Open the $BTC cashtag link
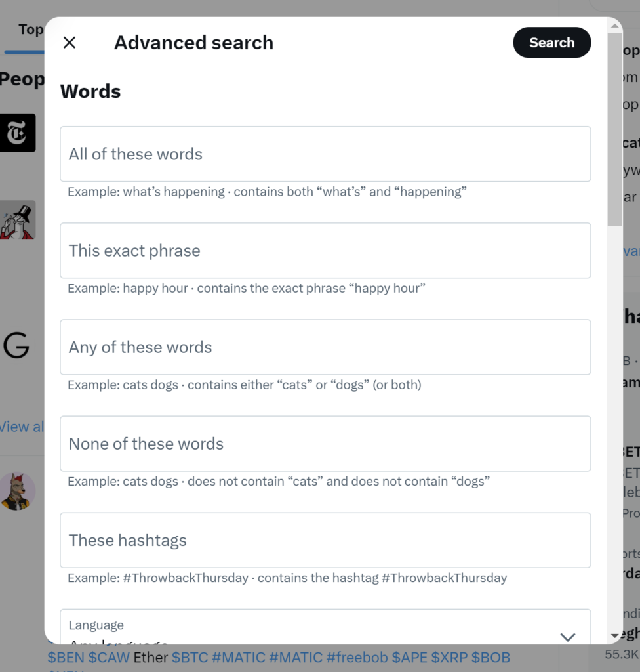Screen dimensions: 640x672 pos(190,657)
